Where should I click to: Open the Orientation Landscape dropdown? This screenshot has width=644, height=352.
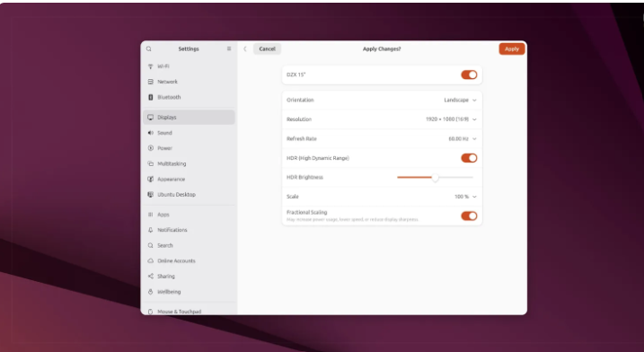(x=460, y=101)
